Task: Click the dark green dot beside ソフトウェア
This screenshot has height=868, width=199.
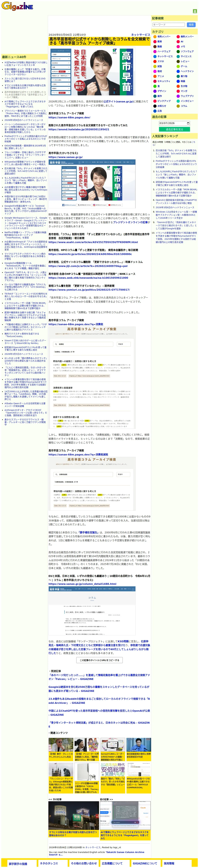Action: [178, 52]
